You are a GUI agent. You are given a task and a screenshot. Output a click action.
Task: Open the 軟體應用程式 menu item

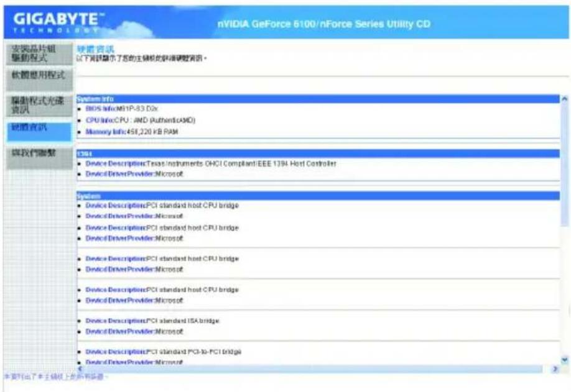point(39,79)
